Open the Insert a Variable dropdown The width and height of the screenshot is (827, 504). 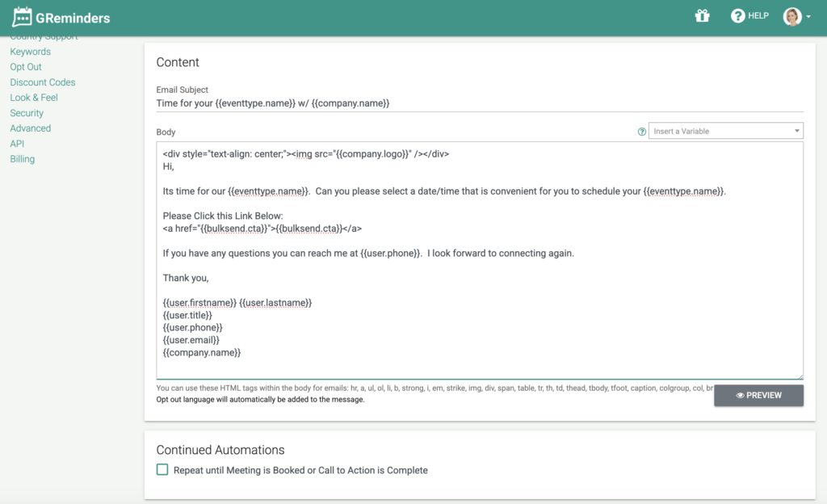pyautogui.click(x=725, y=131)
